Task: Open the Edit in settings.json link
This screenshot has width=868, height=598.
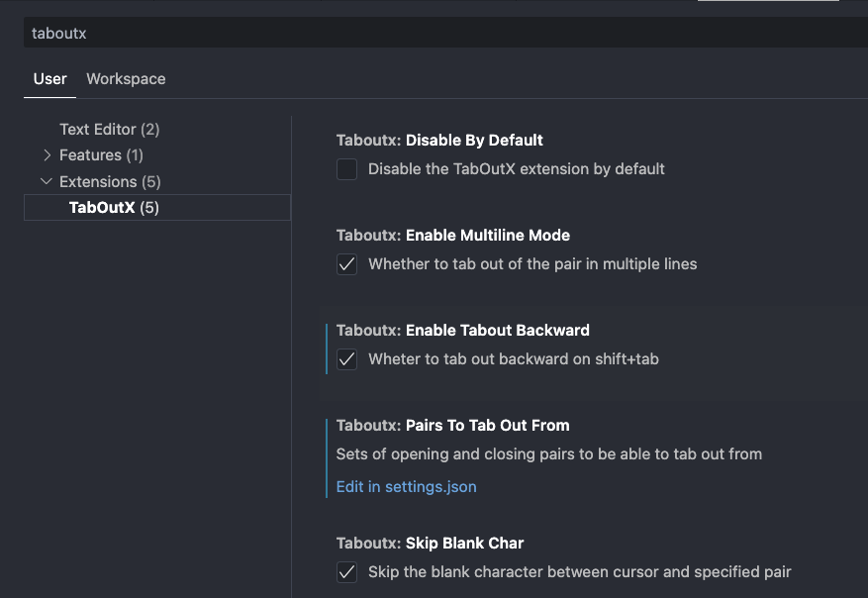Action: 406,487
